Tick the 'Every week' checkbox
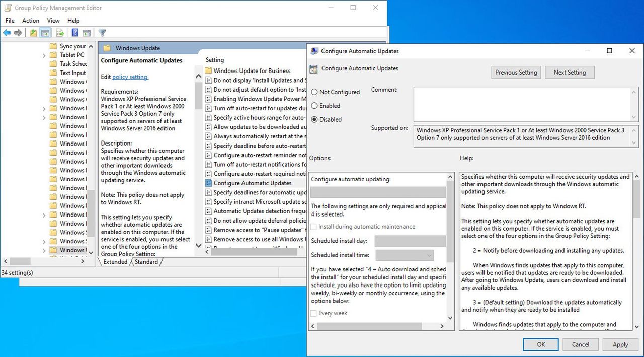The image size is (644, 357). [314, 313]
